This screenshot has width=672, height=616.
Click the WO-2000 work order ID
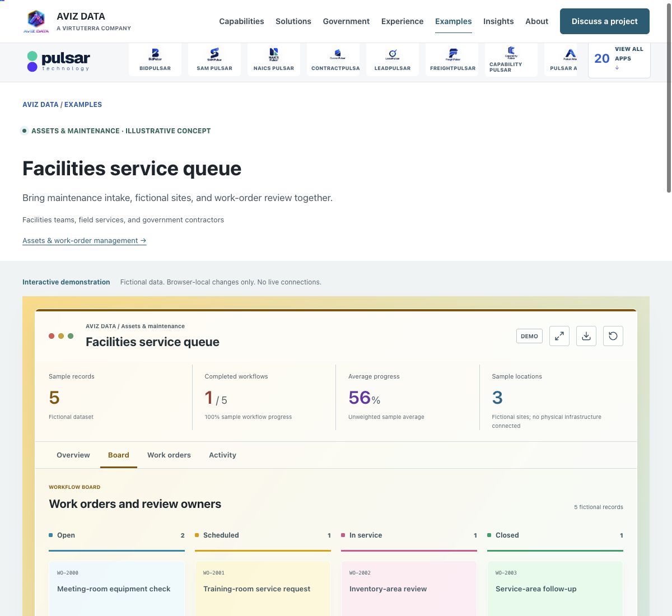[68, 573]
